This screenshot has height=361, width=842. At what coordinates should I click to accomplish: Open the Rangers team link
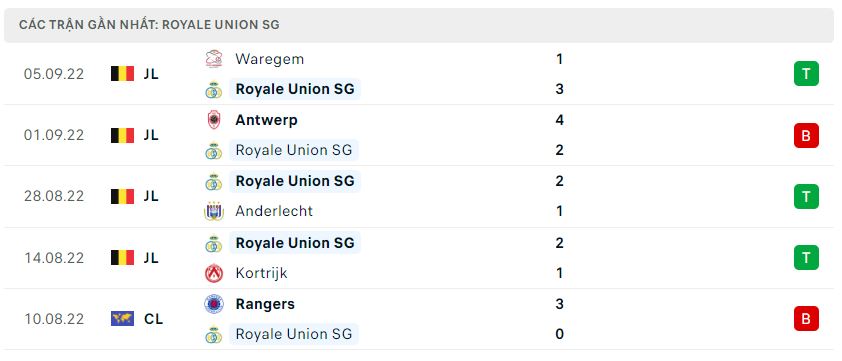tap(265, 304)
